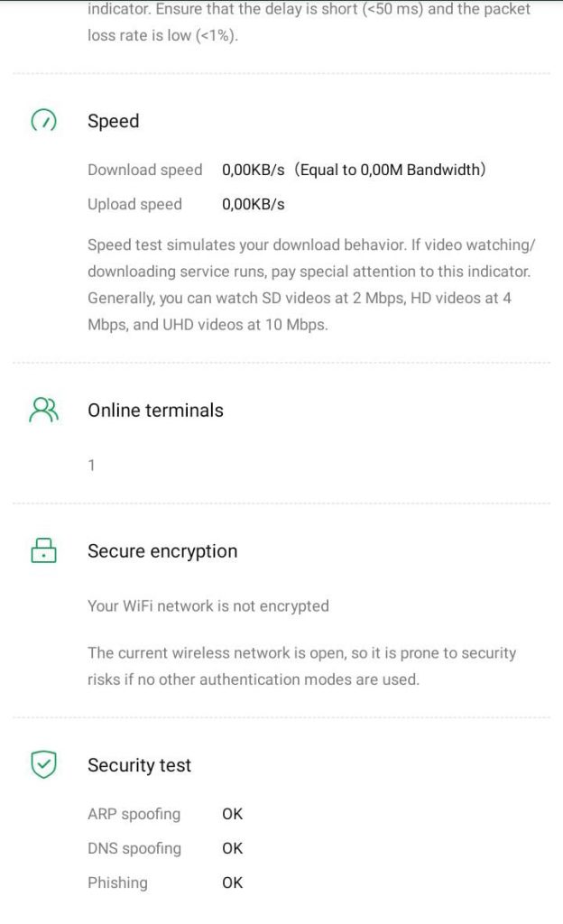
Task: Click the Phishing label
Action: 117,882
